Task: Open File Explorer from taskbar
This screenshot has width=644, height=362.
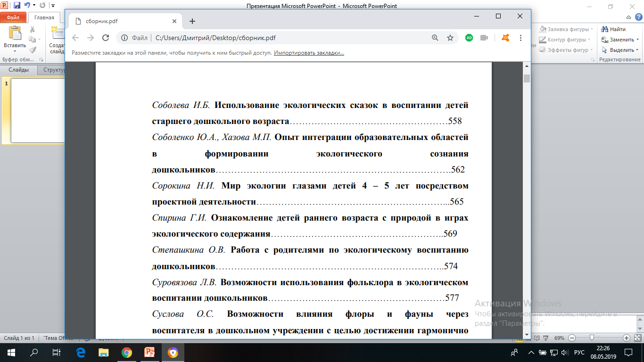Action: pos(103,352)
